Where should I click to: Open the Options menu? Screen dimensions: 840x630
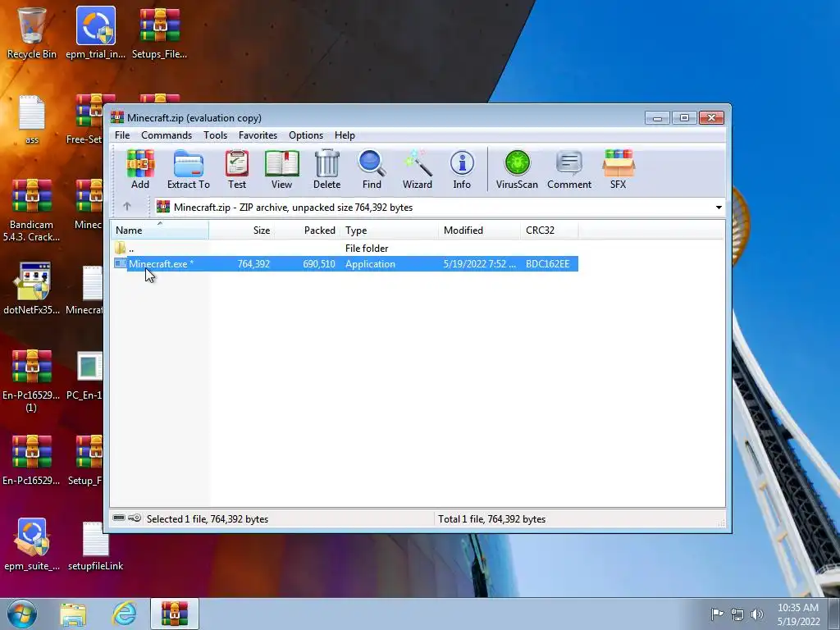(x=306, y=135)
